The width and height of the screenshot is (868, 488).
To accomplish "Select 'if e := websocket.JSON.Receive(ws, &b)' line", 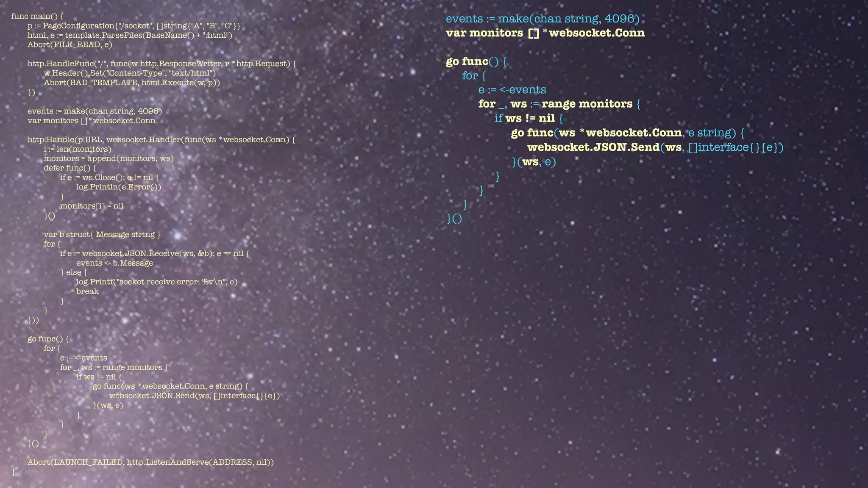I will (x=155, y=253).
